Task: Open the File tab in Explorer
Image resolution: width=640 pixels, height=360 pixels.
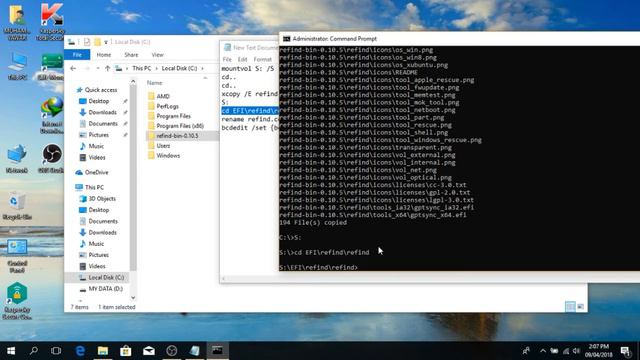Action: (77, 55)
